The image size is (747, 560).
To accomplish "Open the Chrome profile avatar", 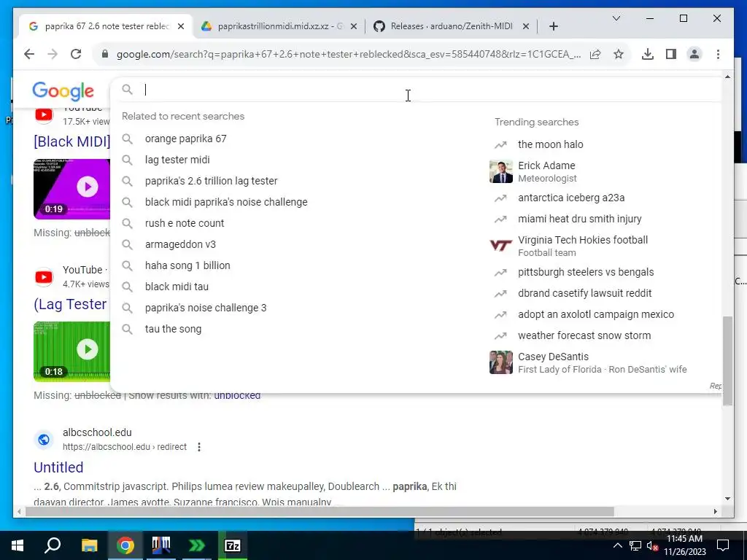I will 694,54.
